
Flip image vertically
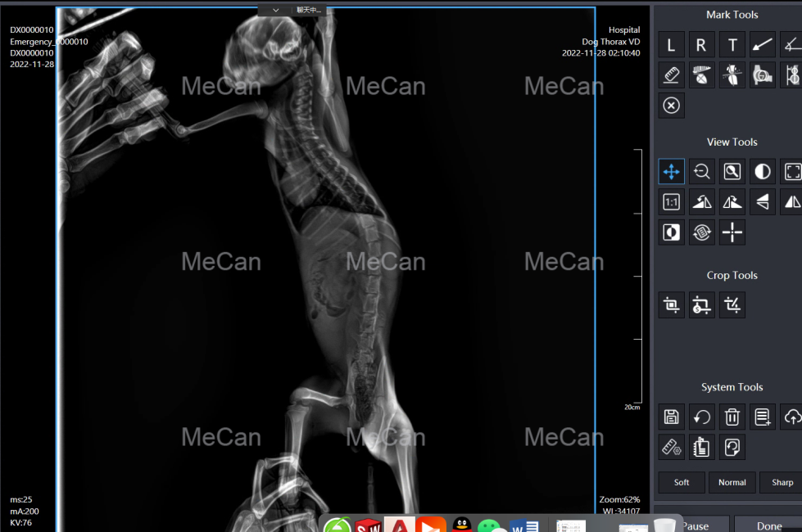click(x=762, y=202)
